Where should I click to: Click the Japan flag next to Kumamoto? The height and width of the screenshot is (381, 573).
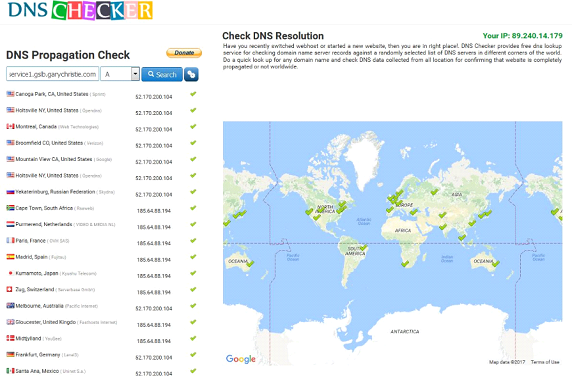point(10,273)
